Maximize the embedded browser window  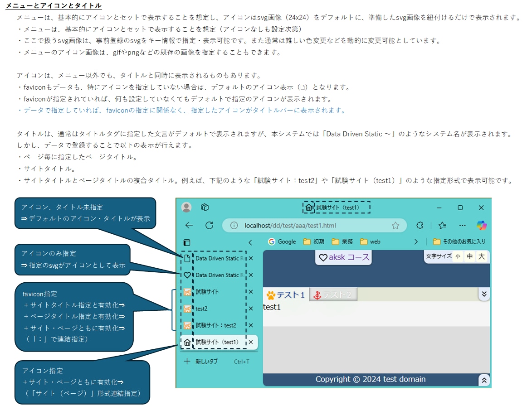tap(460, 208)
